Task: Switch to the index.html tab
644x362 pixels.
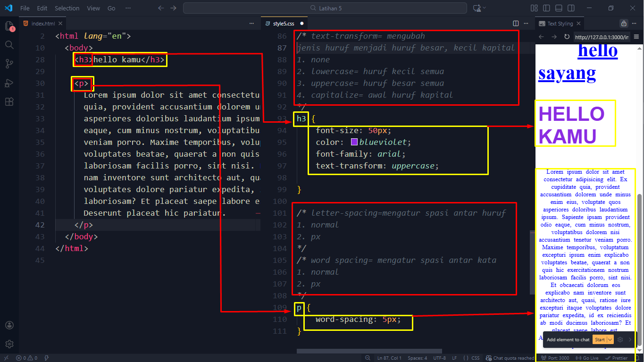Action: click(x=43, y=23)
